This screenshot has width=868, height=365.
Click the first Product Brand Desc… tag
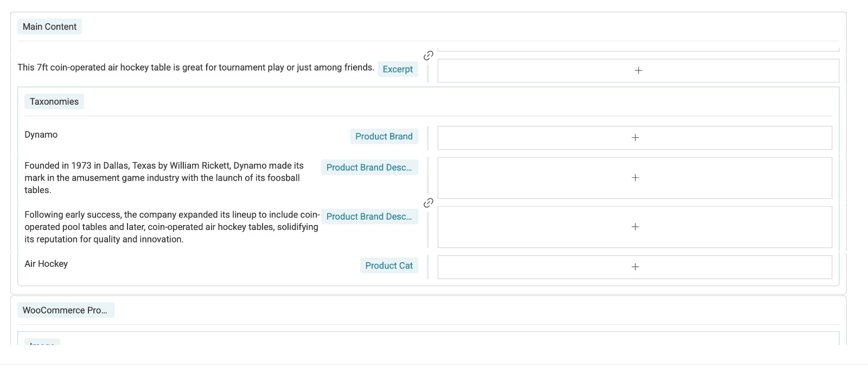point(369,168)
